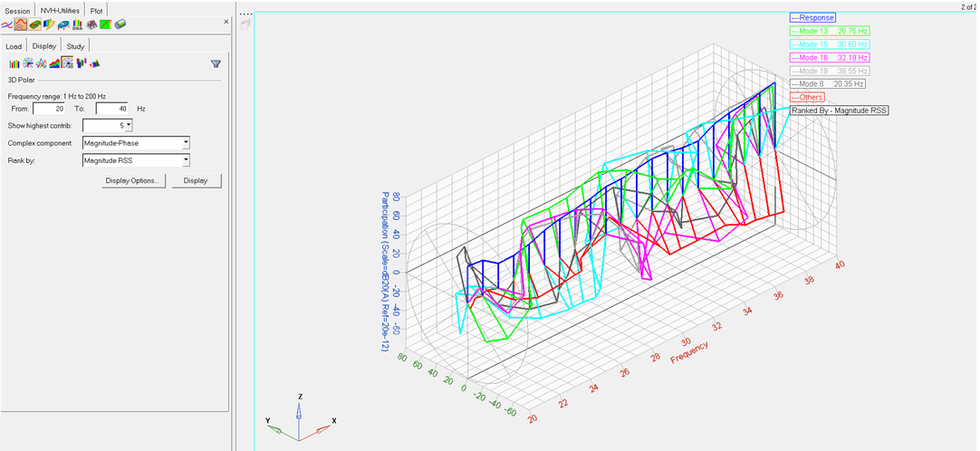Select the blue car transfer path icon
980x451 pixels.
pos(63,25)
